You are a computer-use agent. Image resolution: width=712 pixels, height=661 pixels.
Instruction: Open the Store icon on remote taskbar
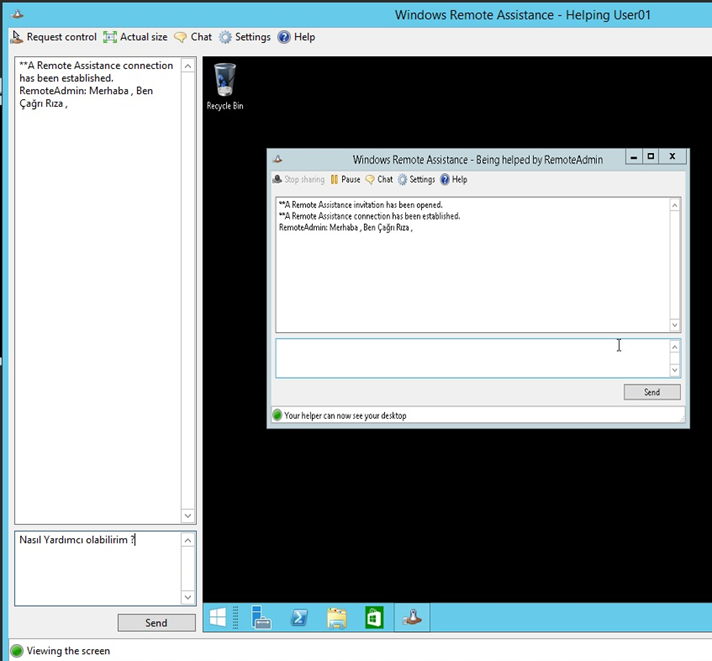tap(374, 618)
